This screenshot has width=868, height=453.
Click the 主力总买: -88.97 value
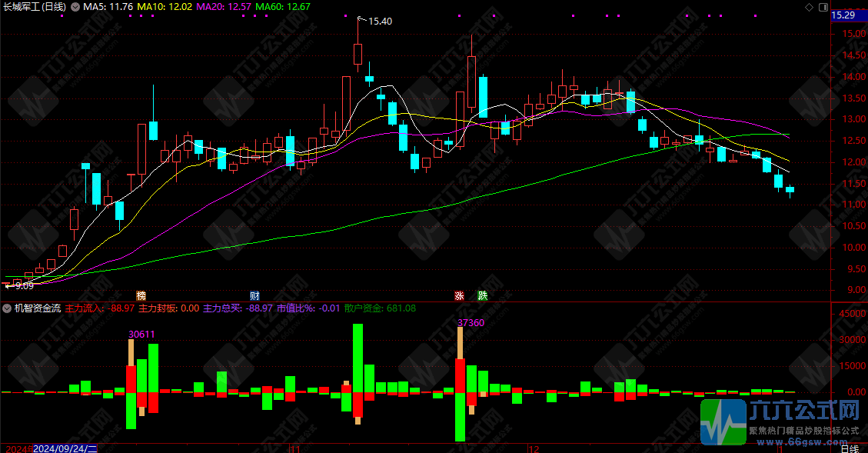click(238, 308)
